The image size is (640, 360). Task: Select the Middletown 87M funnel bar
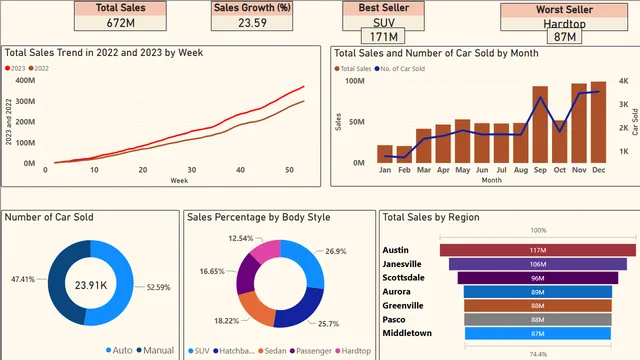click(x=538, y=333)
